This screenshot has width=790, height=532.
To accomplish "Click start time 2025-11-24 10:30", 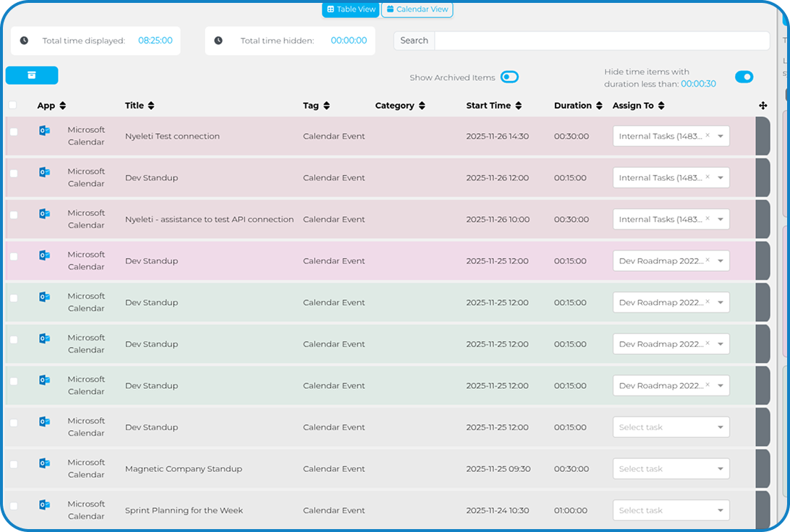I will [x=497, y=510].
